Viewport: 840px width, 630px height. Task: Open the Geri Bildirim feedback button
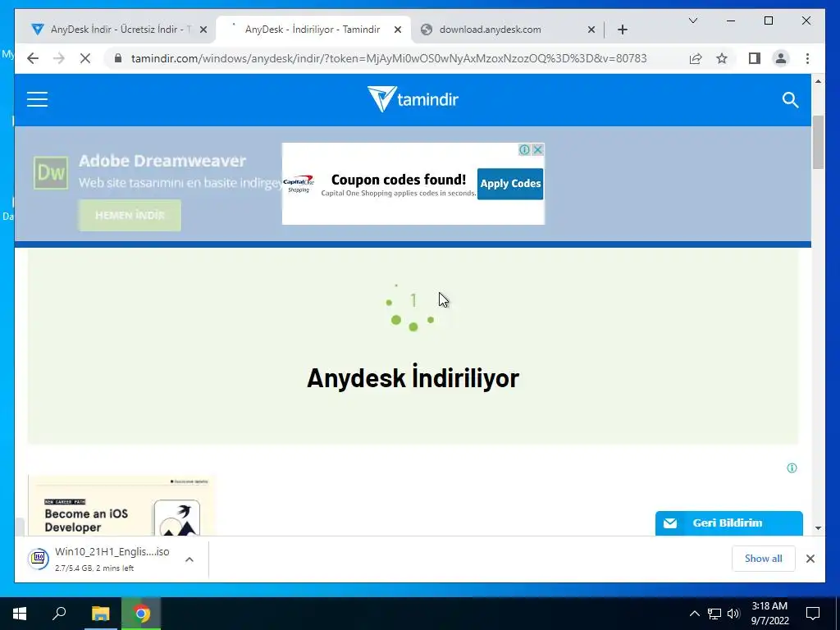pos(728,523)
